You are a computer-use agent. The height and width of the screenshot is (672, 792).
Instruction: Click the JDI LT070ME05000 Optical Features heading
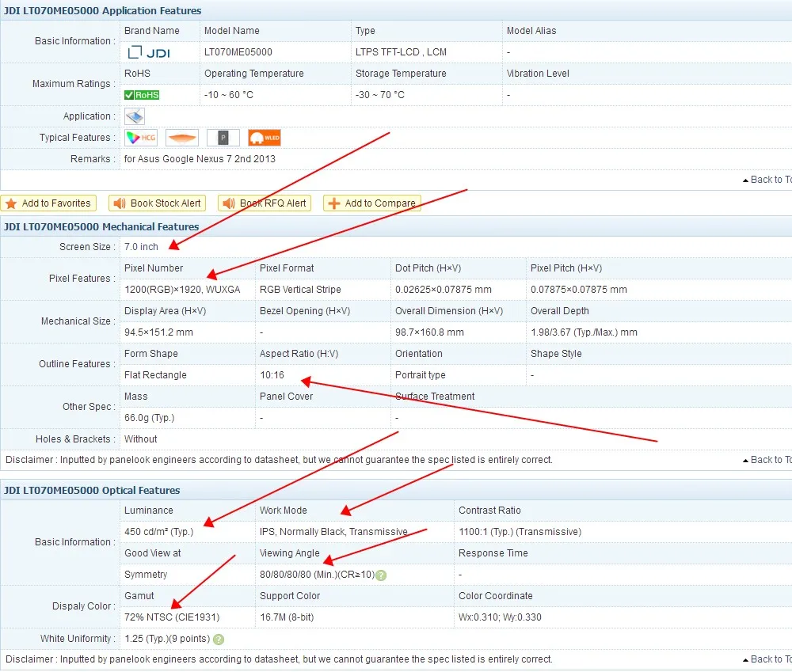tap(92, 490)
